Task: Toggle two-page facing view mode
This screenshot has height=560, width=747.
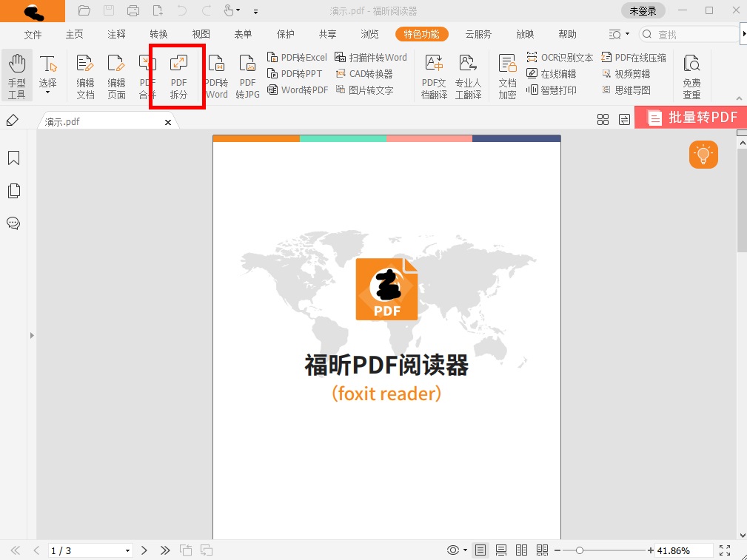Action: pos(522,550)
